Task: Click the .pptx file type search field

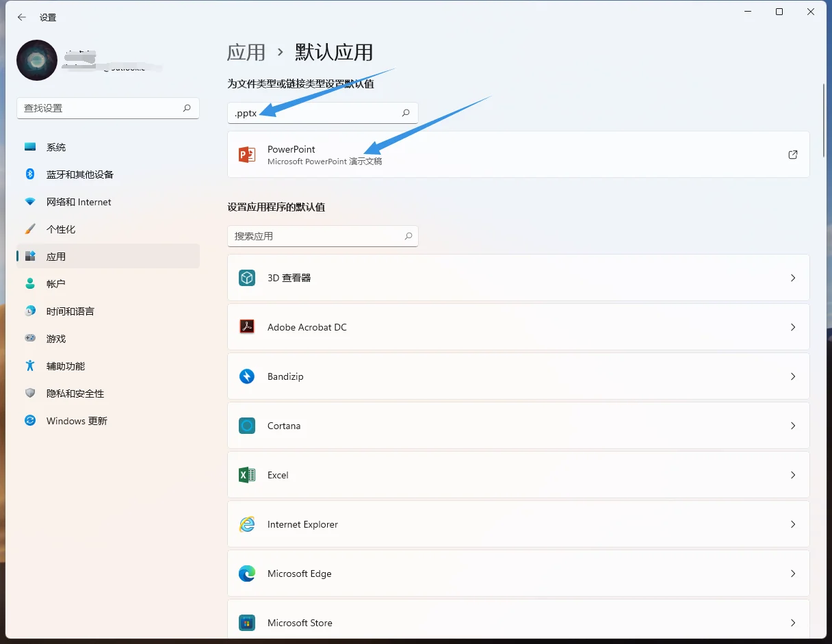Action: point(322,112)
